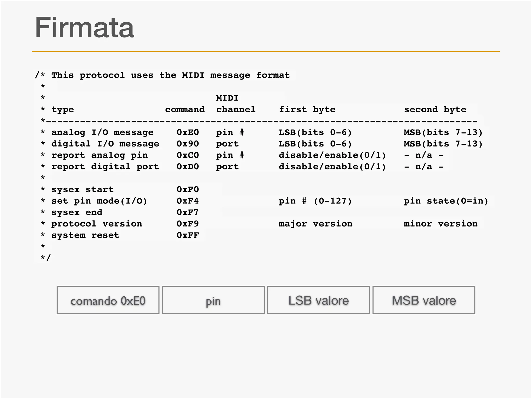This screenshot has width=532, height=399.
Task: Click 'LSB(bits 0-6)' in digital I/O row
Action: 315,144
